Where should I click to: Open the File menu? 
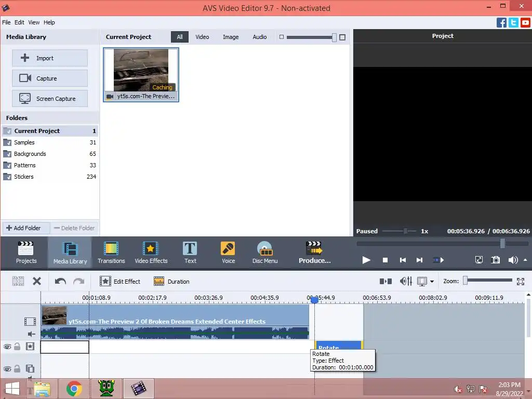[6, 22]
